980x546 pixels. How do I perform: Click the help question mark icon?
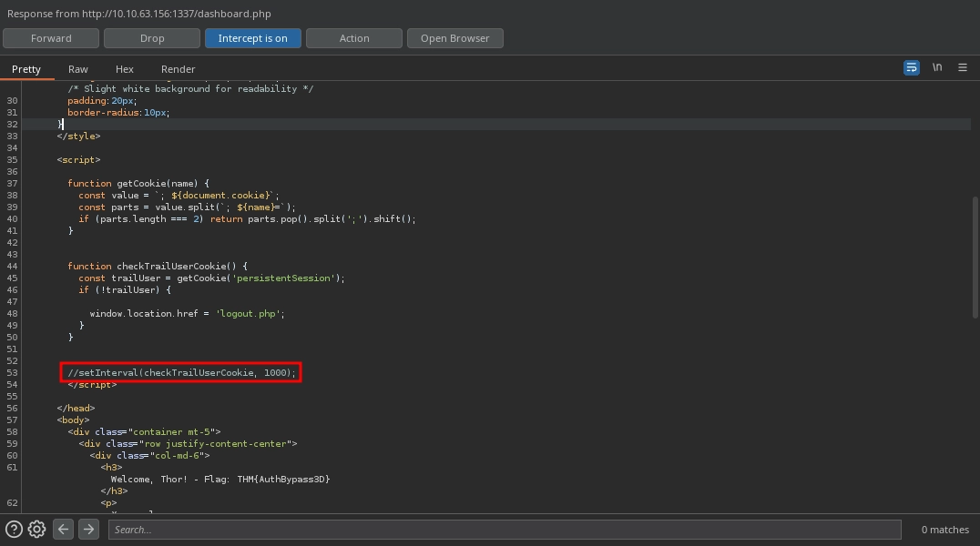click(x=12, y=529)
